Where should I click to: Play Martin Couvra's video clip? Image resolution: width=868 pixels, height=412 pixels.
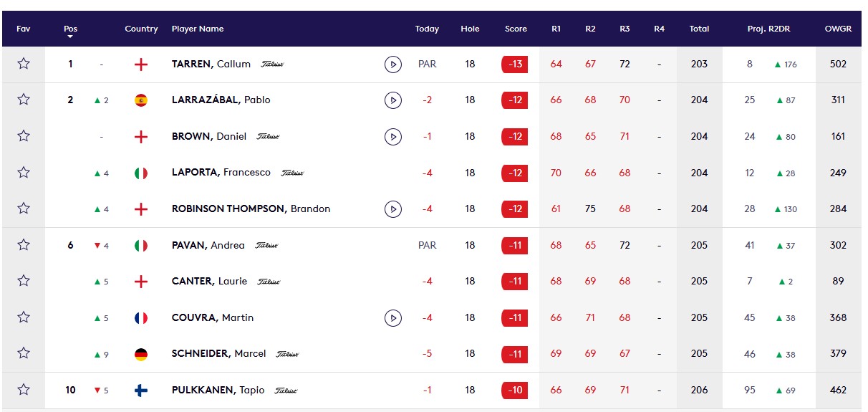coord(392,317)
